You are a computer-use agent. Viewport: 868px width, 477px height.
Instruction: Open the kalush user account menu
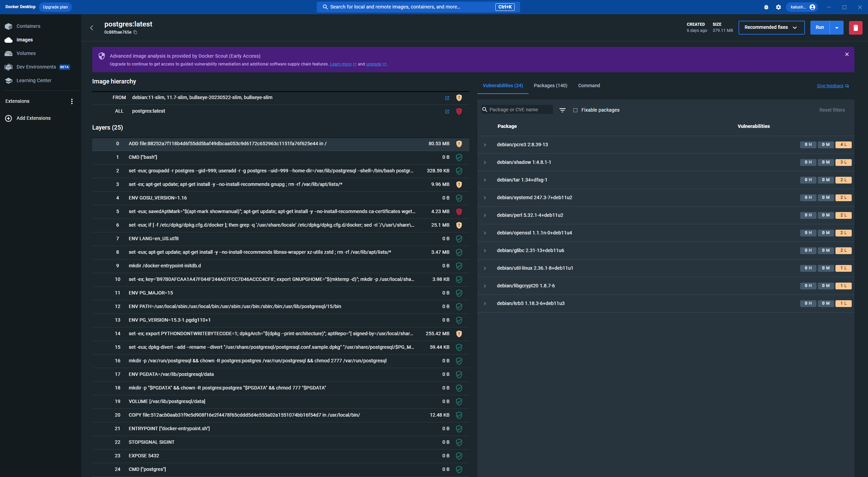tap(802, 7)
